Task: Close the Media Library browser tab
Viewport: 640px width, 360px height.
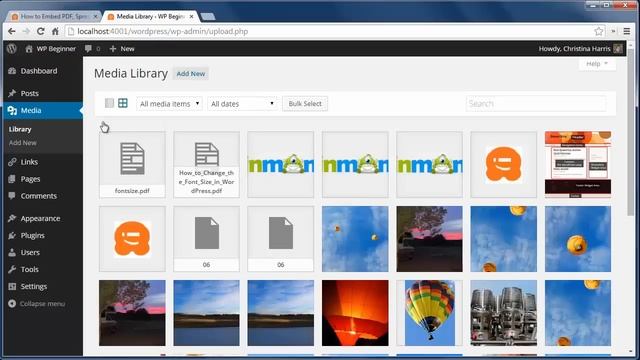Action: pos(191,16)
